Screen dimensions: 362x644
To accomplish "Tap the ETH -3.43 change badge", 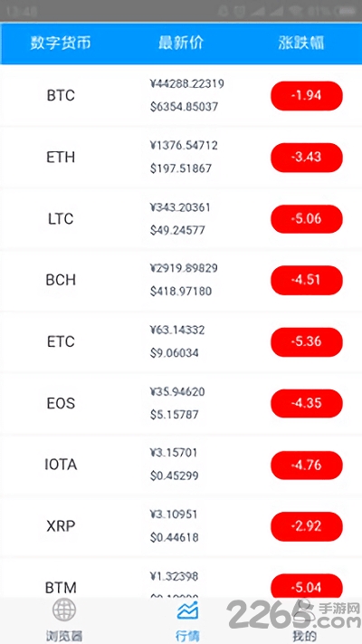I will point(306,158).
